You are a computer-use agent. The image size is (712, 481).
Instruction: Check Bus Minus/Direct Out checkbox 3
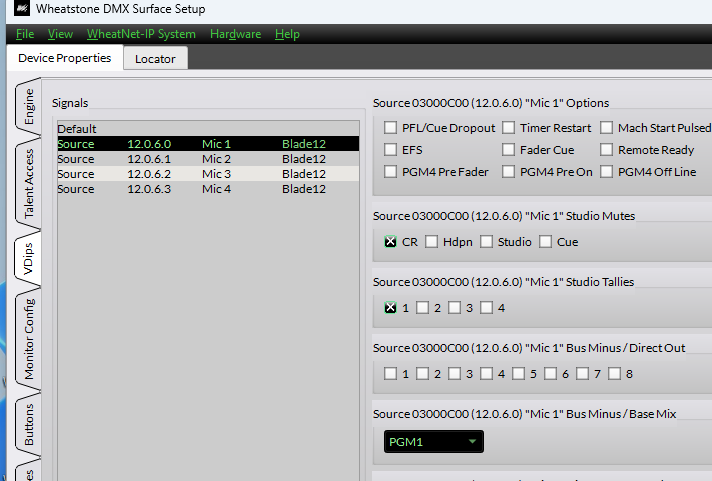[454, 373]
